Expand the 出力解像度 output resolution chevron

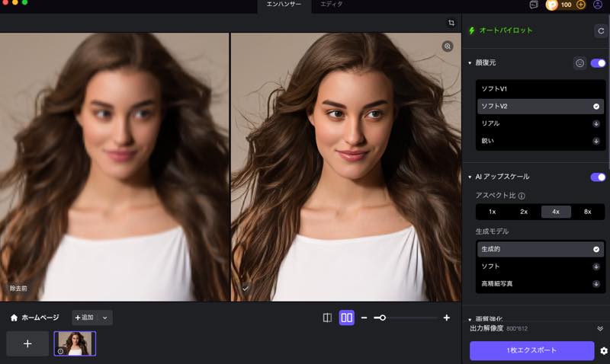coord(600,328)
